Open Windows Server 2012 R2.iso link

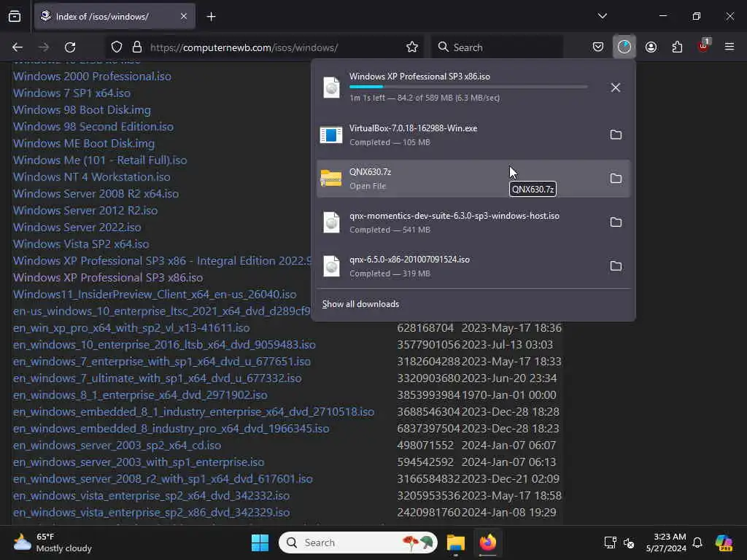click(x=85, y=211)
